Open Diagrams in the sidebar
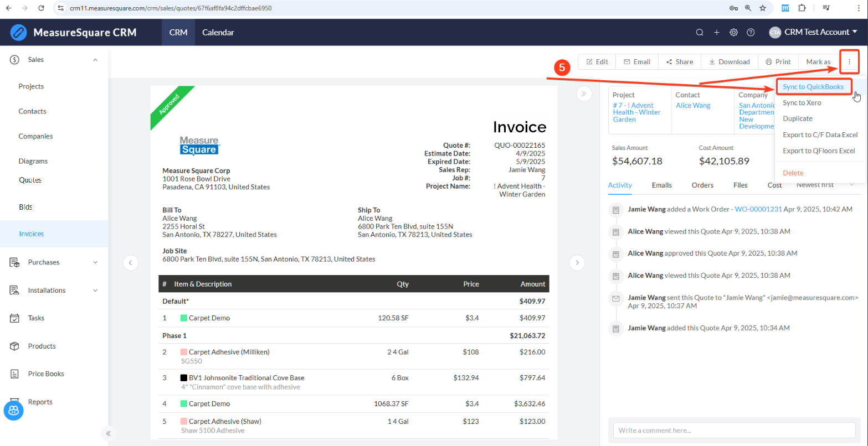 33,161
